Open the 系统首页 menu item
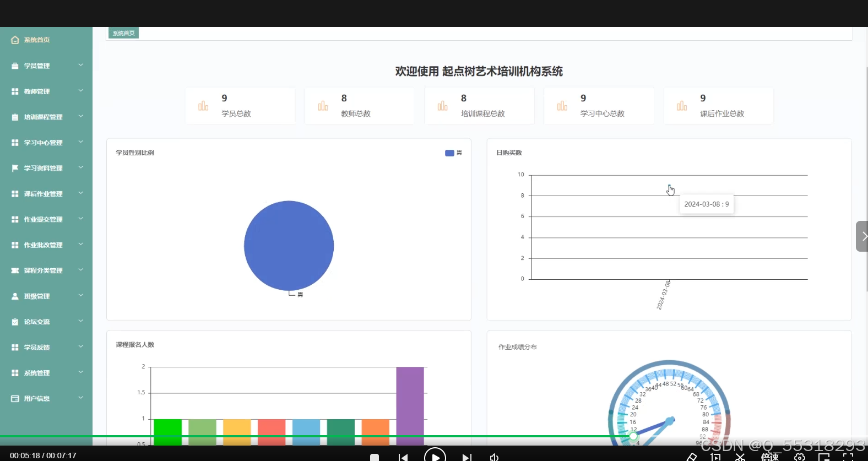868x461 pixels. click(x=46, y=40)
